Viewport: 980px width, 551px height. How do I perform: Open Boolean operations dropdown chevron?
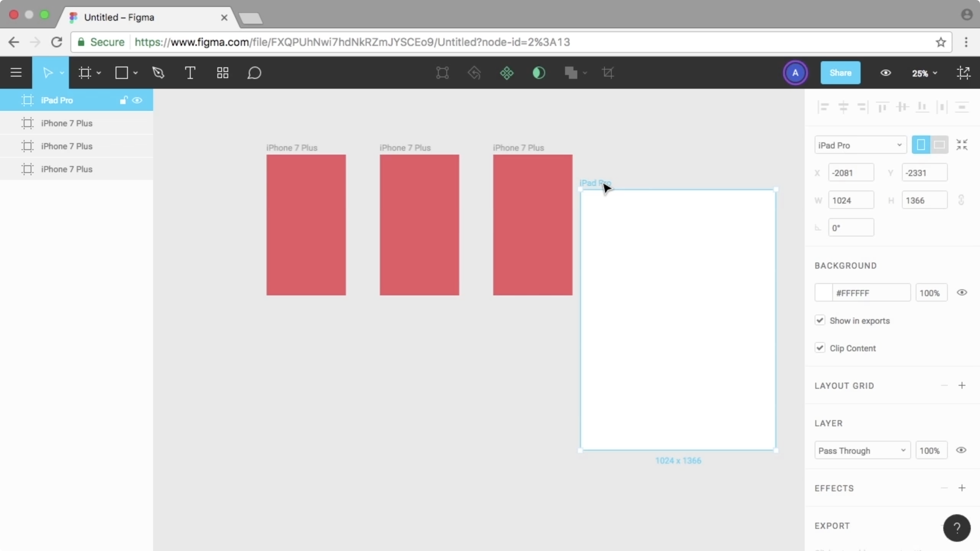coord(585,73)
